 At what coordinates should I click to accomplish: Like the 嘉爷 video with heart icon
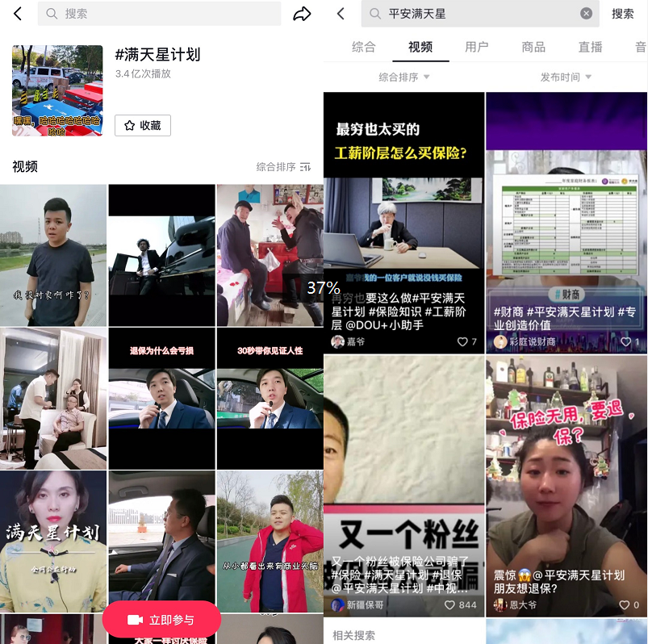pyautogui.click(x=462, y=341)
